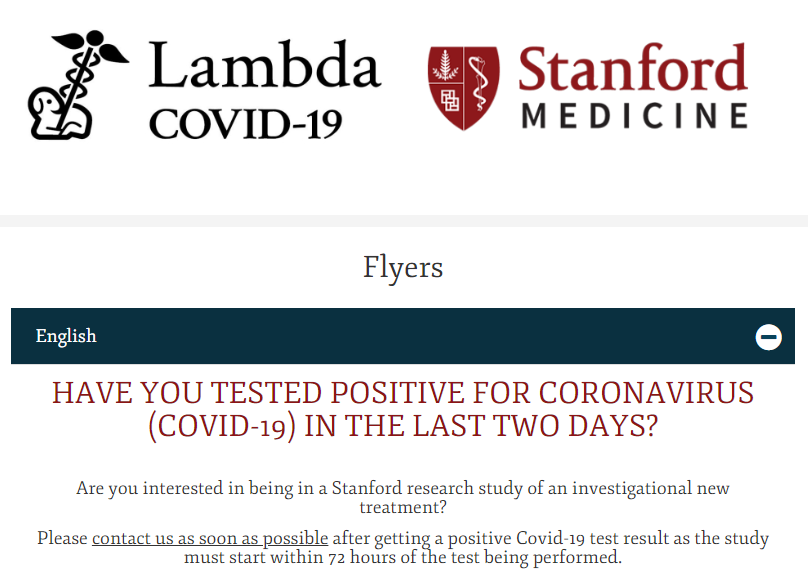Click the "must start within 72 hours" sentence

(402, 557)
